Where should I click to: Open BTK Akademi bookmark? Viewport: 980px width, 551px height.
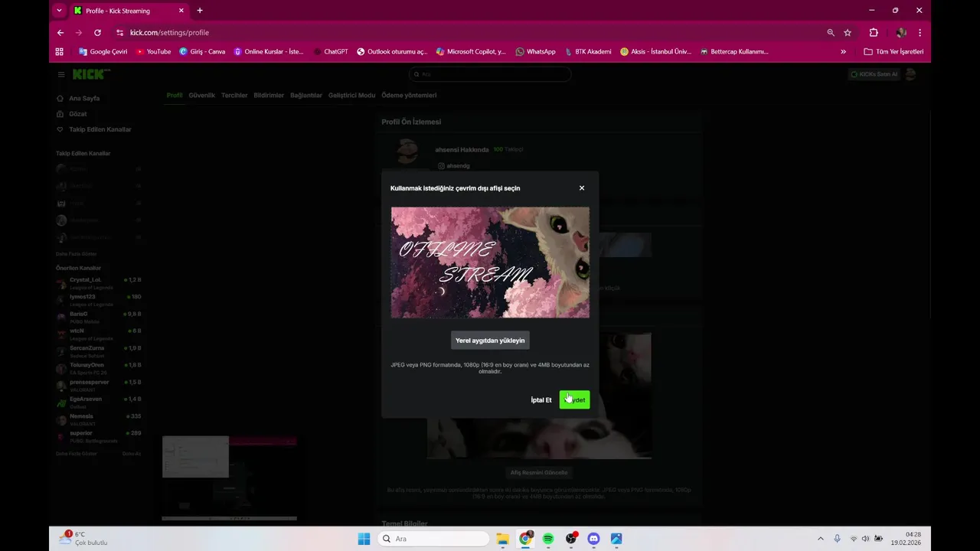point(588,52)
